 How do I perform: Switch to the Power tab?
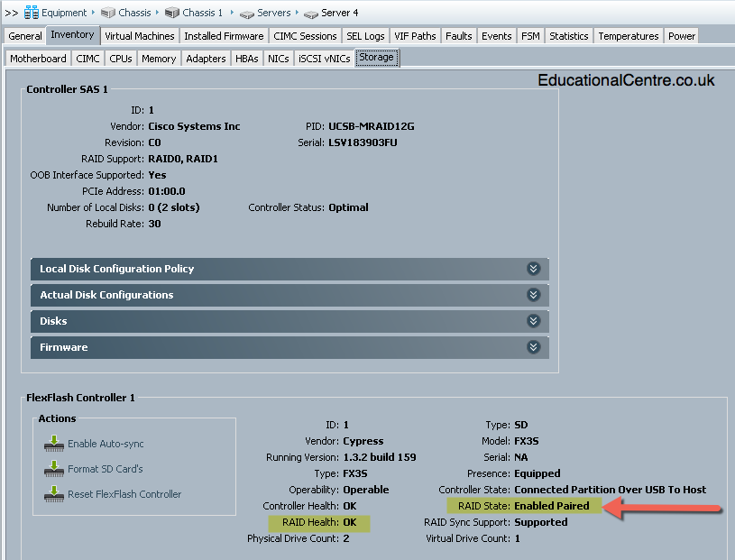[x=681, y=36]
